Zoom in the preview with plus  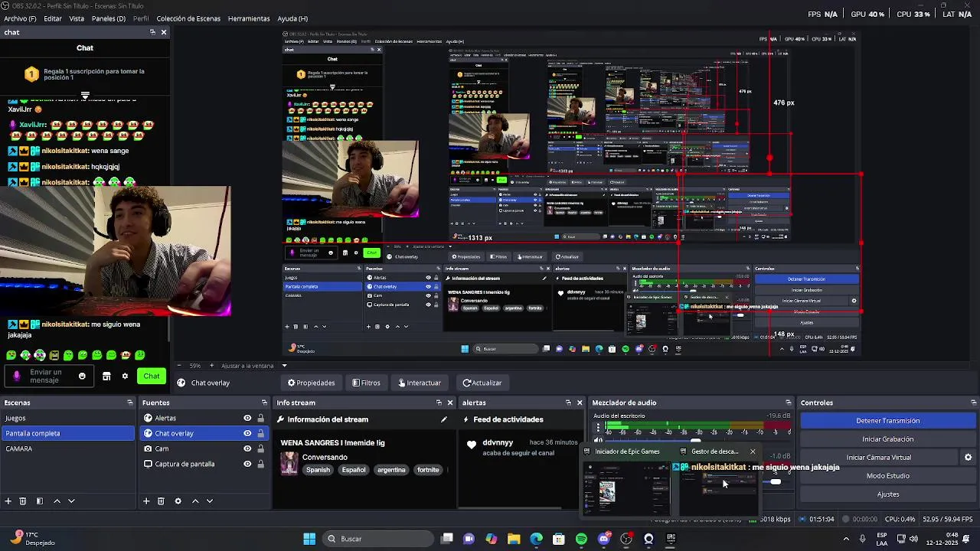[x=212, y=366]
